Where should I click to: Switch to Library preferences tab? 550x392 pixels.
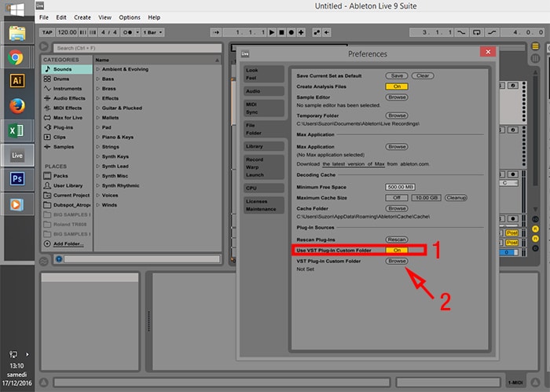pos(263,146)
